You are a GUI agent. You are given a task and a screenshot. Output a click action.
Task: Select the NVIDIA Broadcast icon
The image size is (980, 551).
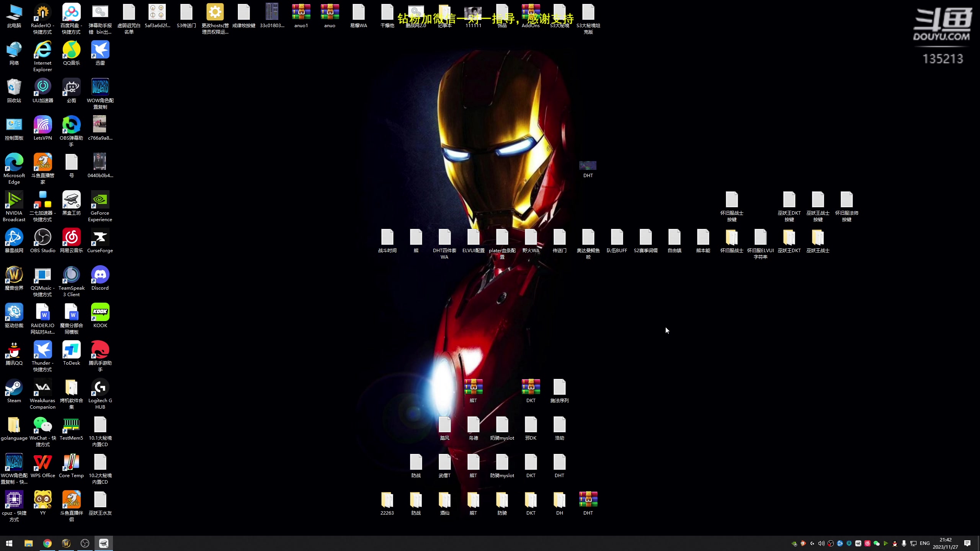pyautogui.click(x=14, y=206)
